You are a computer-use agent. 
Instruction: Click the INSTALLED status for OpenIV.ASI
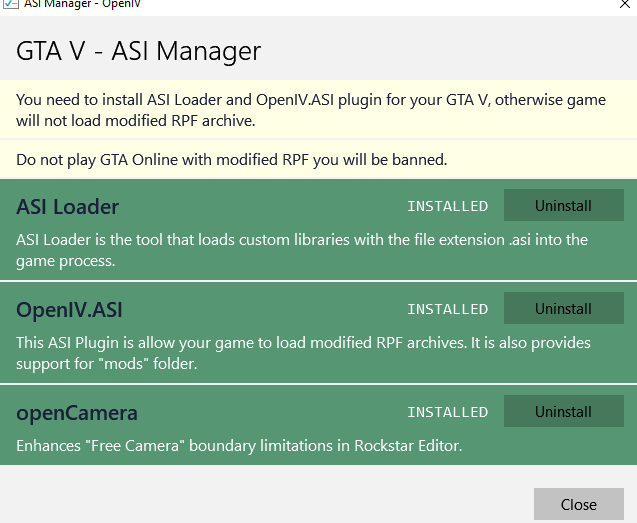pos(447,310)
